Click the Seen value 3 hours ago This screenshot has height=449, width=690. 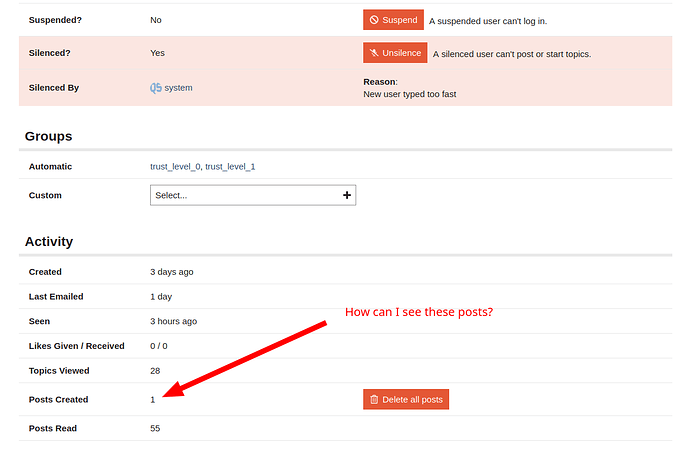point(173,321)
